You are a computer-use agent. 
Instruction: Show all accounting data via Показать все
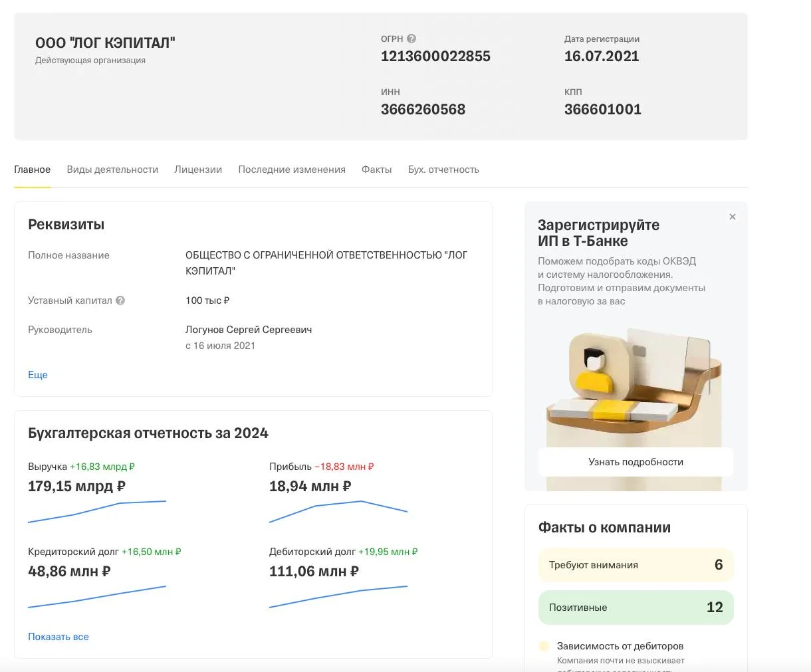pyautogui.click(x=58, y=637)
